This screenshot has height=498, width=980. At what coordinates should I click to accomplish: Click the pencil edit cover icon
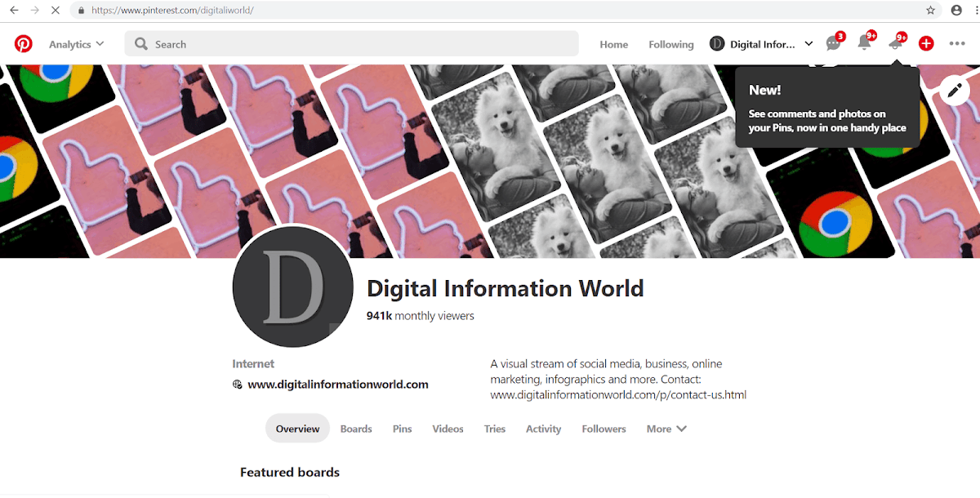(x=954, y=90)
